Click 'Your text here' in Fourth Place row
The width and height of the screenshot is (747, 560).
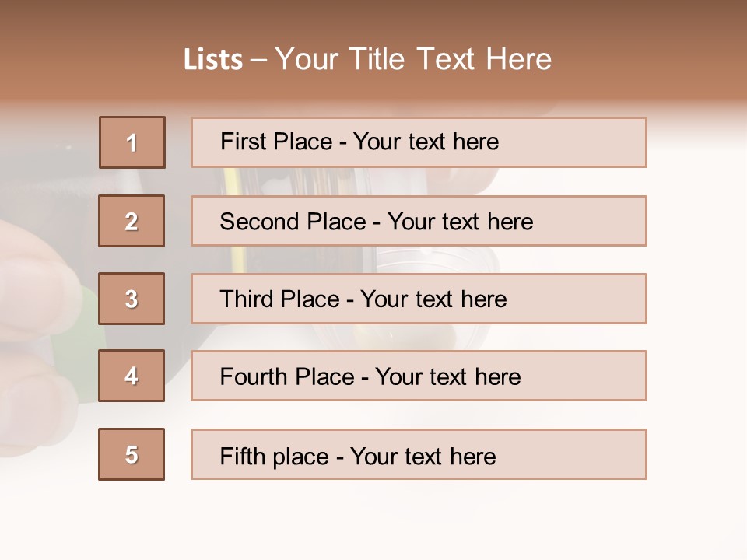(447, 377)
